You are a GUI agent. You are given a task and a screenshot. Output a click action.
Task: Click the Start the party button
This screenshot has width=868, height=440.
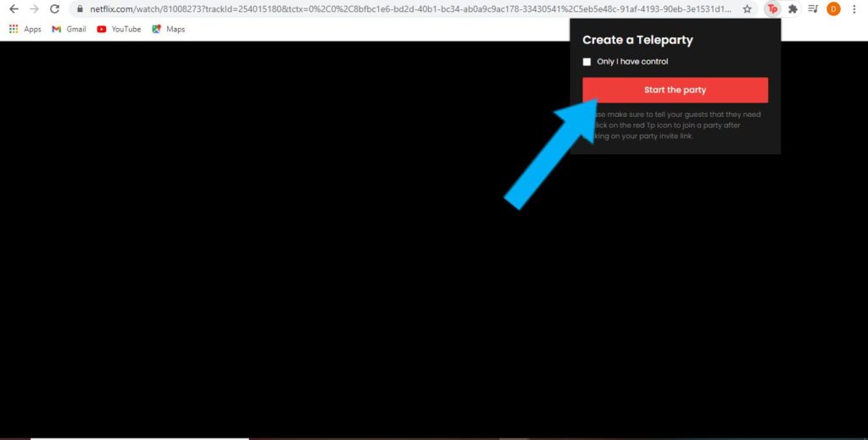675,90
